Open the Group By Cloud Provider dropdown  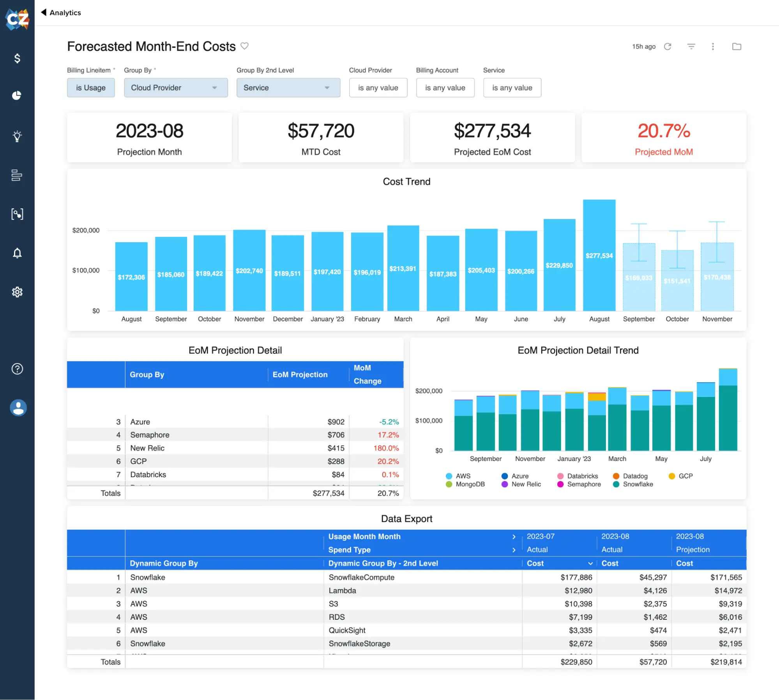click(x=176, y=88)
